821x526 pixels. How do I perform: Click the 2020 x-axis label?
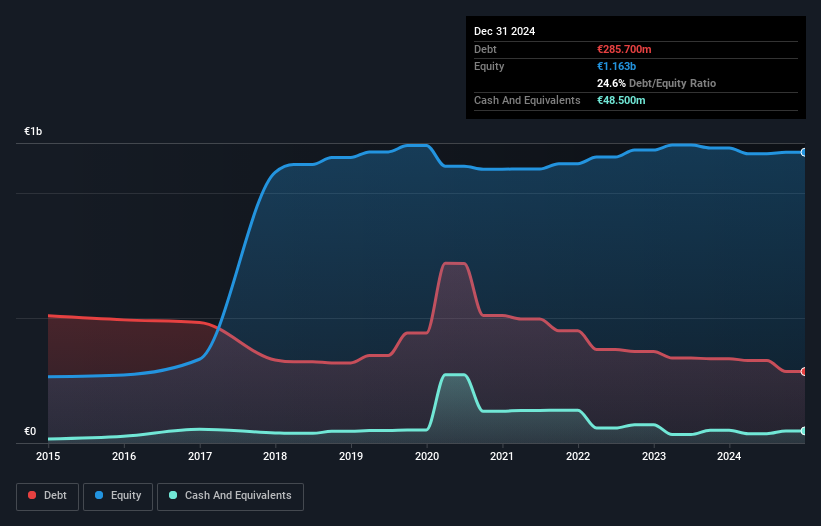427,456
